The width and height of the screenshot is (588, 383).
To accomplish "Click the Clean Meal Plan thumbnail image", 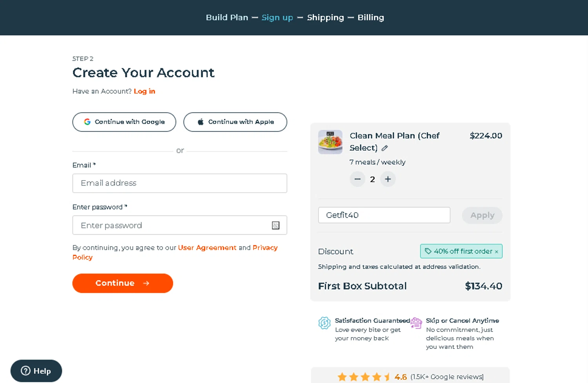I will tap(330, 142).
